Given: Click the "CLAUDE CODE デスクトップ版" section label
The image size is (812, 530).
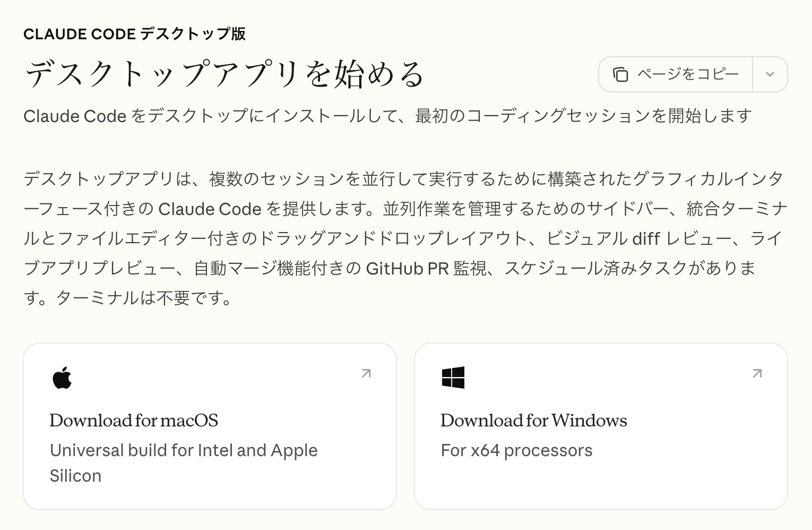Looking at the screenshot, I should click(134, 35).
